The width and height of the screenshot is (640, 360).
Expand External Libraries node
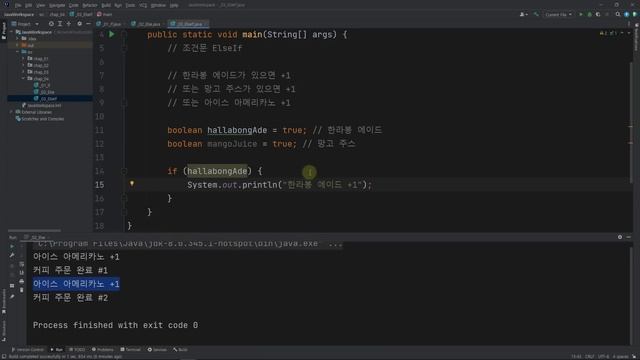[x=12, y=112]
